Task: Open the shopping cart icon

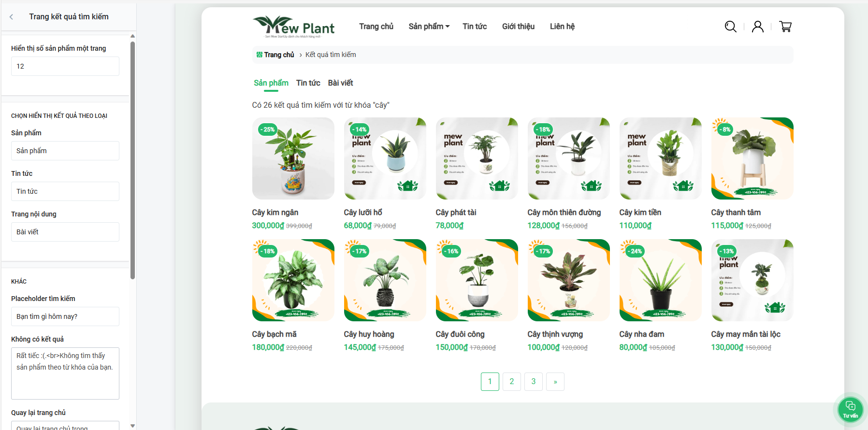Action: (785, 27)
